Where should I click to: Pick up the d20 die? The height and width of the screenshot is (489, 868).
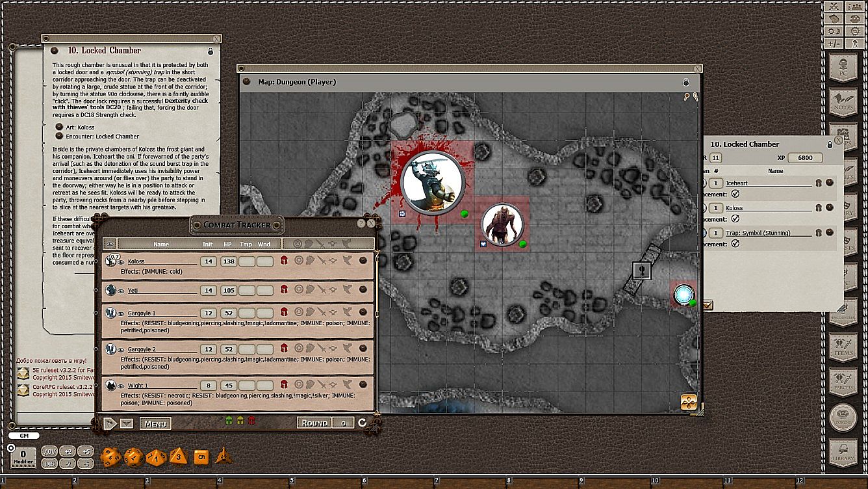tap(110, 457)
